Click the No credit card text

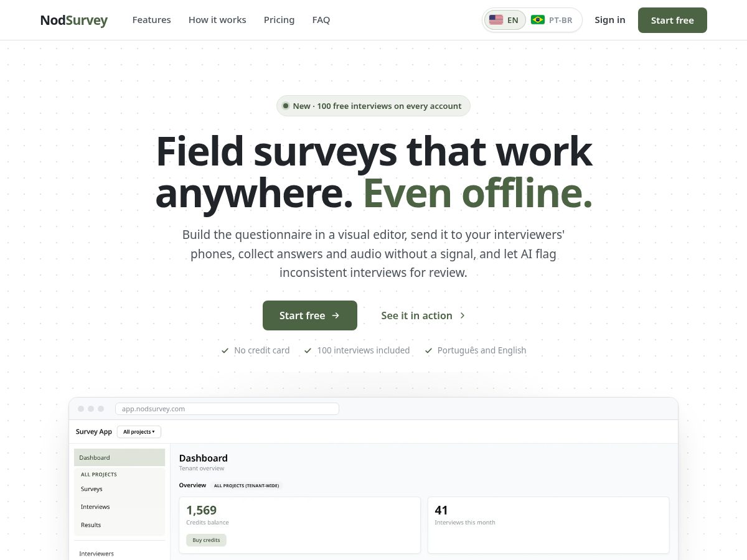[262, 350]
